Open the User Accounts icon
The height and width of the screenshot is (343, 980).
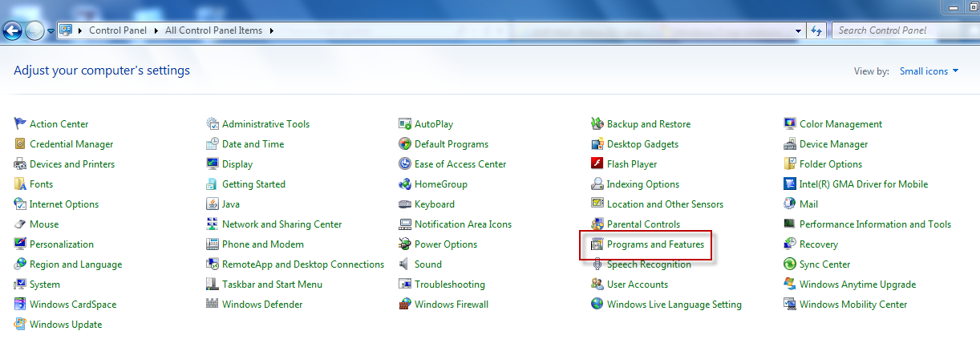597,284
